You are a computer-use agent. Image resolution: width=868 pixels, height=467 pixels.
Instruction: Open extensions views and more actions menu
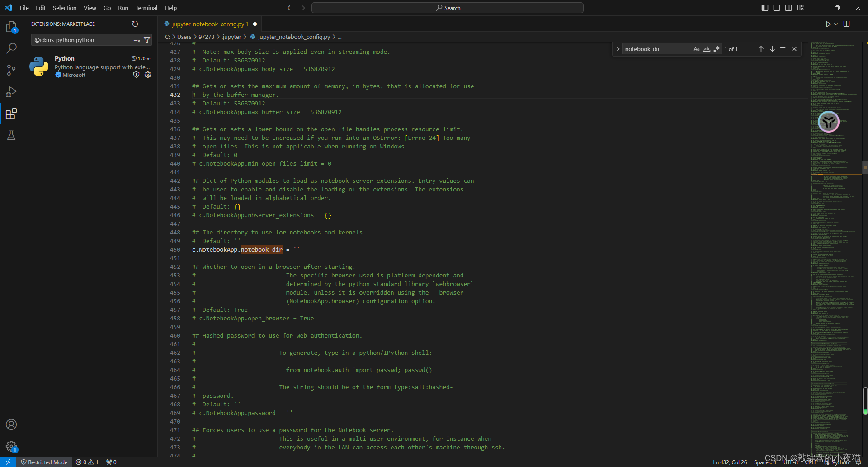tap(147, 24)
